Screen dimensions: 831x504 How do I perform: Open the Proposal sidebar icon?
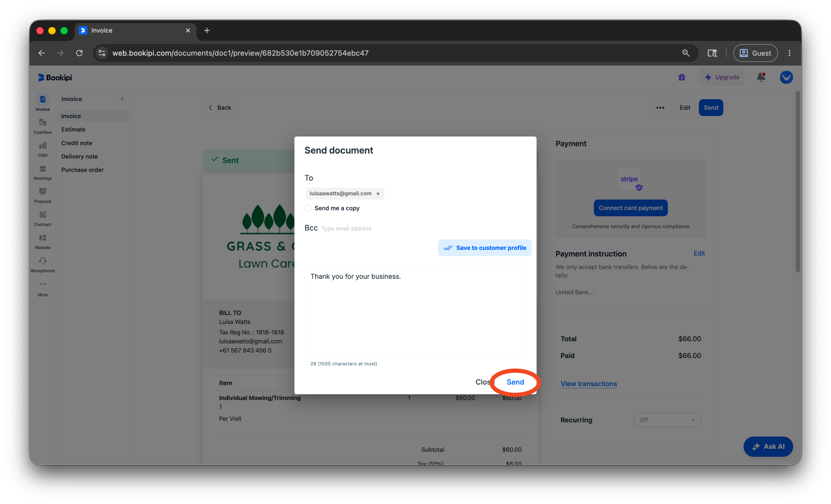[43, 195]
